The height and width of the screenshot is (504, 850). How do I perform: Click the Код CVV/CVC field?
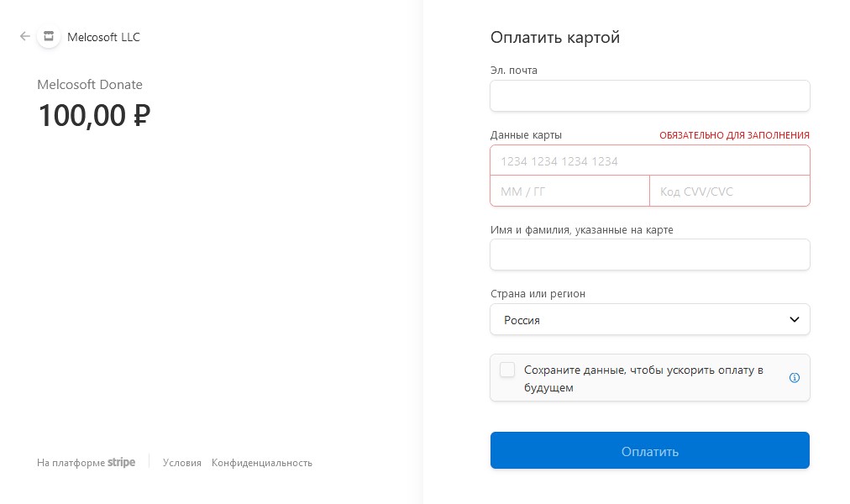(x=730, y=191)
